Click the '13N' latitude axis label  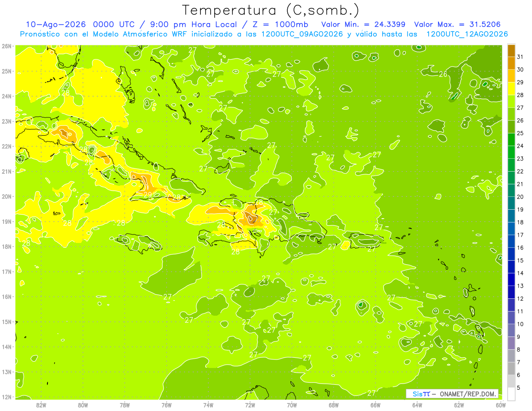[x=7, y=372]
